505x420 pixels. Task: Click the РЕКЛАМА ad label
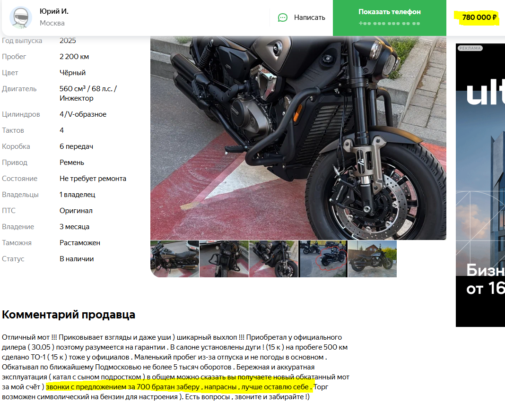(x=470, y=48)
